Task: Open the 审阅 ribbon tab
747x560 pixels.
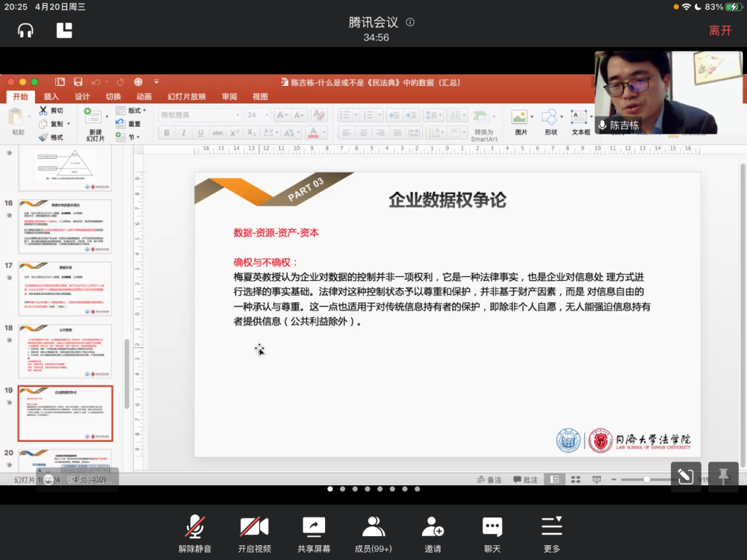Action: (x=229, y=96)
